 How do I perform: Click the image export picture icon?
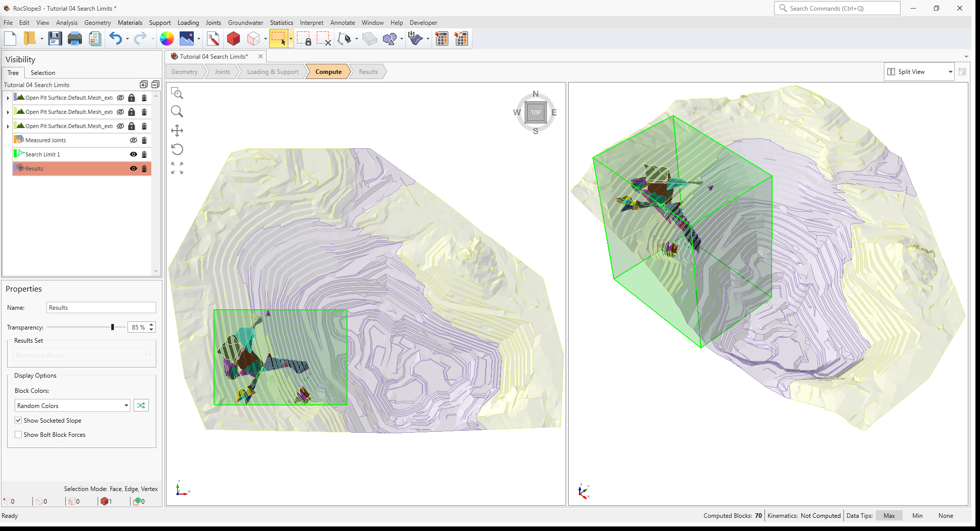tap(187, 38)
